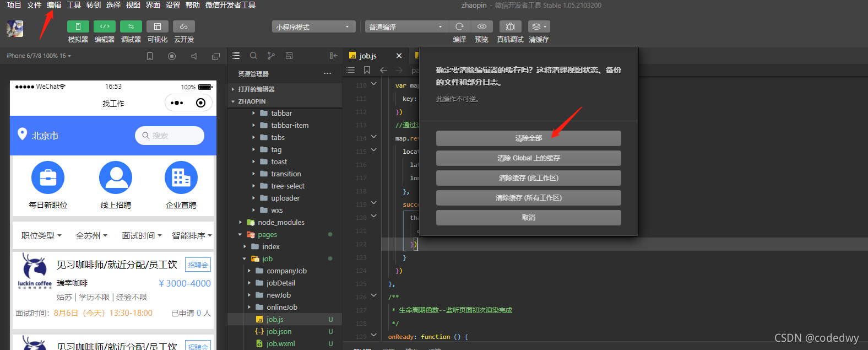Open the 职位类型 filter dropdown
Image resolution: width=868 pixels, height=350 pixels.
pyautogui.click(x=41, y=235)
